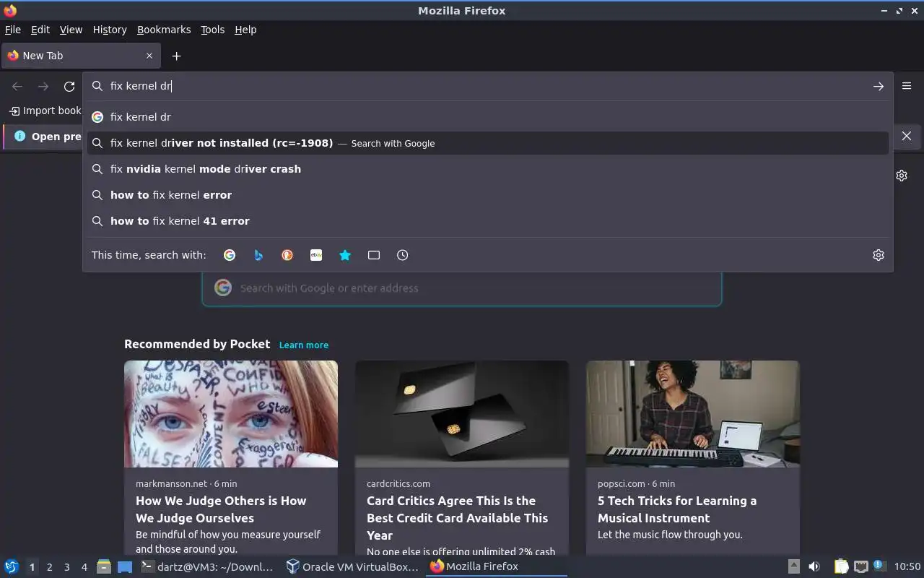This screenshot has width=924, height=578.
Task: Open search settings gear in the dropdown
Action: (x=879, y=255)
